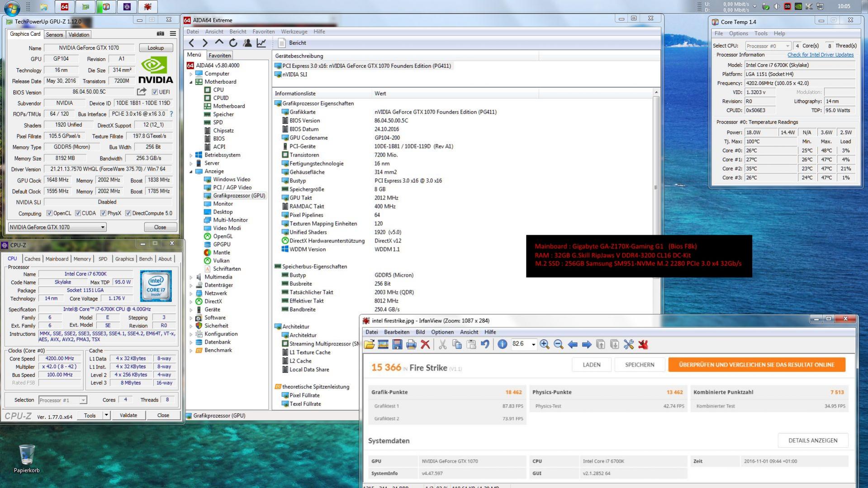The image size is (868, 488).
Task: Select Vulkan in the AIDA64 tree
Action: coord(221,261)
